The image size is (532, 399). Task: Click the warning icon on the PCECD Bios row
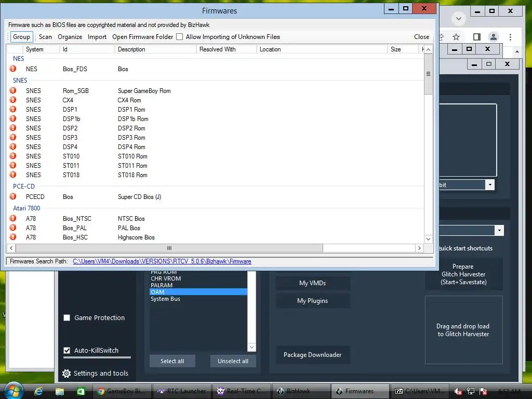click(13, 196)
